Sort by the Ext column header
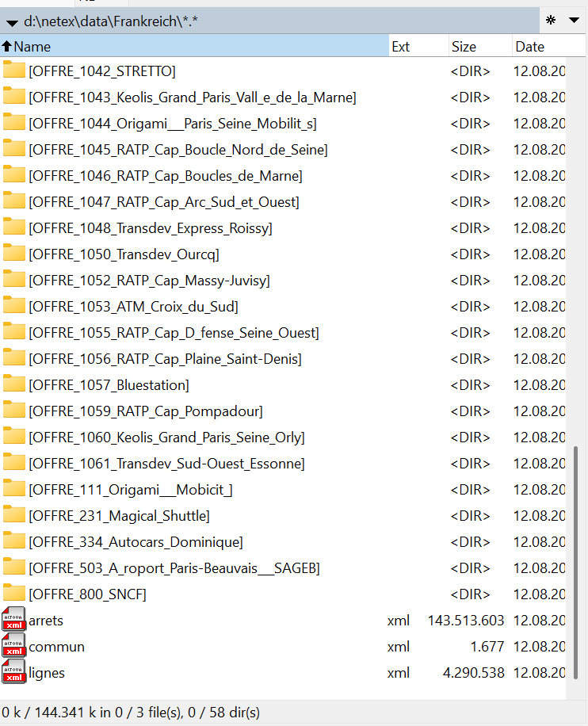Viewport: 588px width, 726px height. pyautogui.click(x=418, y=46)
